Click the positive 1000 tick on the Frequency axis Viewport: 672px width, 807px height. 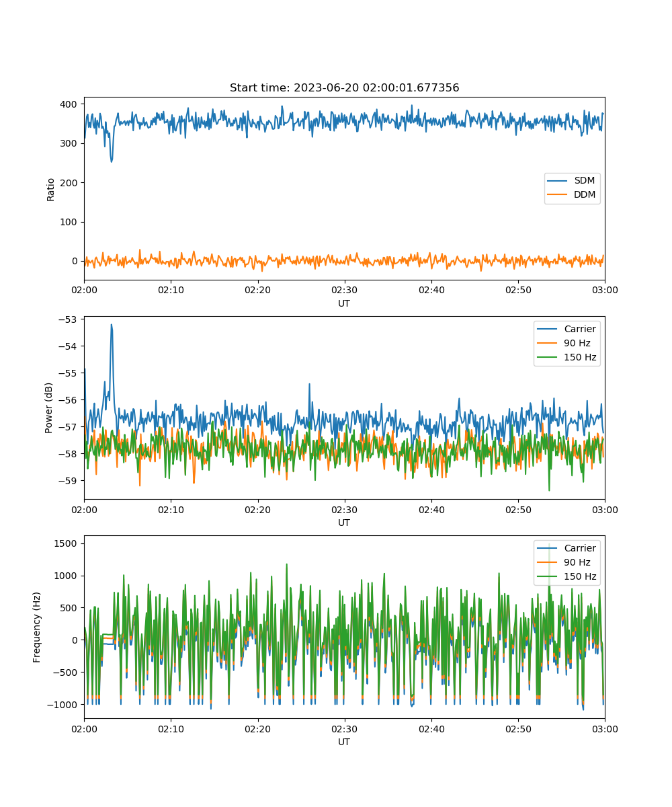67,576
